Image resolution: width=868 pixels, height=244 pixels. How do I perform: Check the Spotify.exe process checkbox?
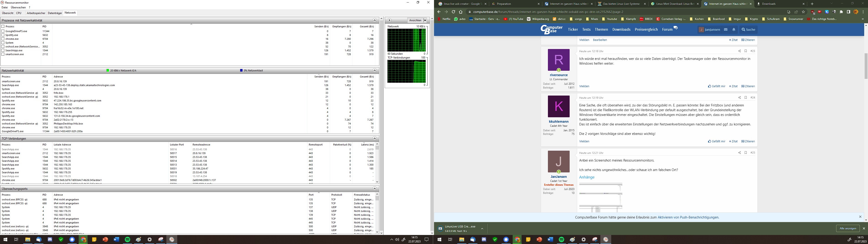point(3,35)
